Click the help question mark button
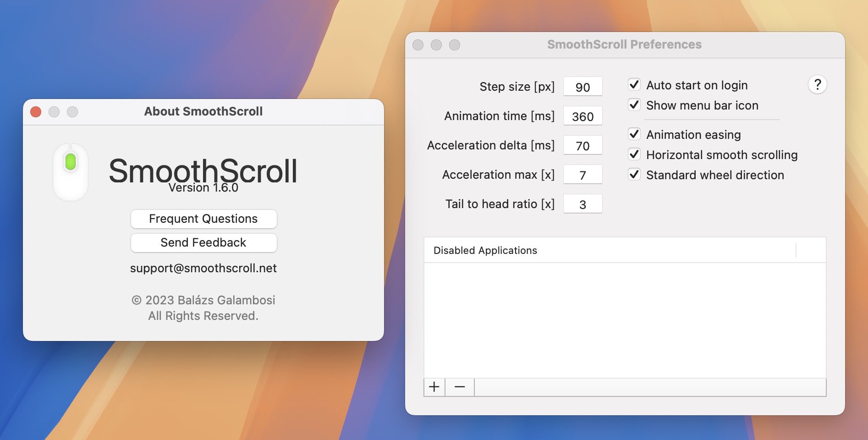 (x=817, y=85)
